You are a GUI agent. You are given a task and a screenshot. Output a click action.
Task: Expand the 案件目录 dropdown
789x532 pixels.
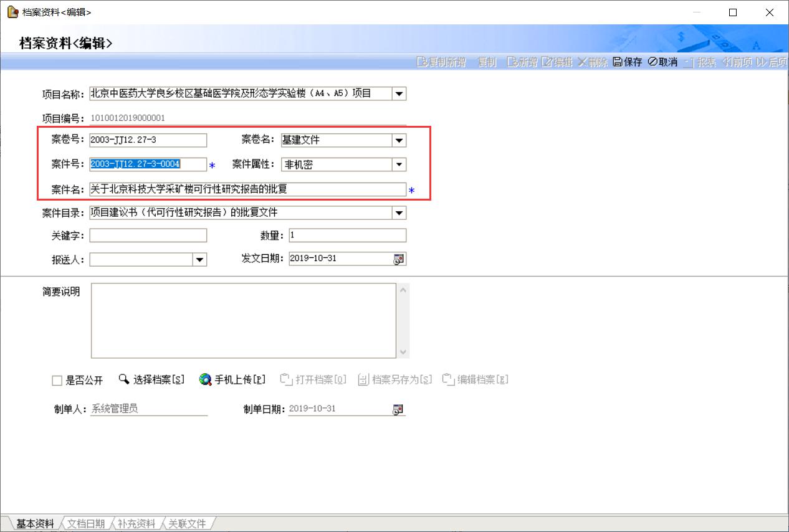point(399,213)
